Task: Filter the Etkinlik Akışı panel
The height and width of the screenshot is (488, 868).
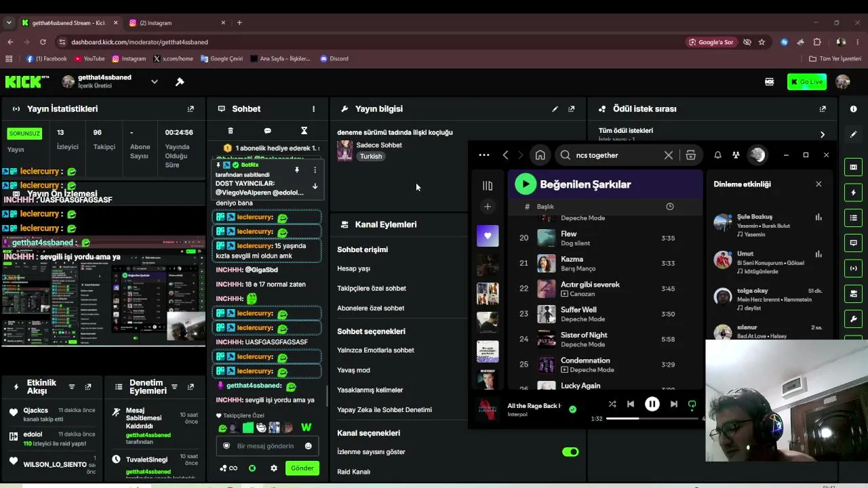Action: (72, 387)
